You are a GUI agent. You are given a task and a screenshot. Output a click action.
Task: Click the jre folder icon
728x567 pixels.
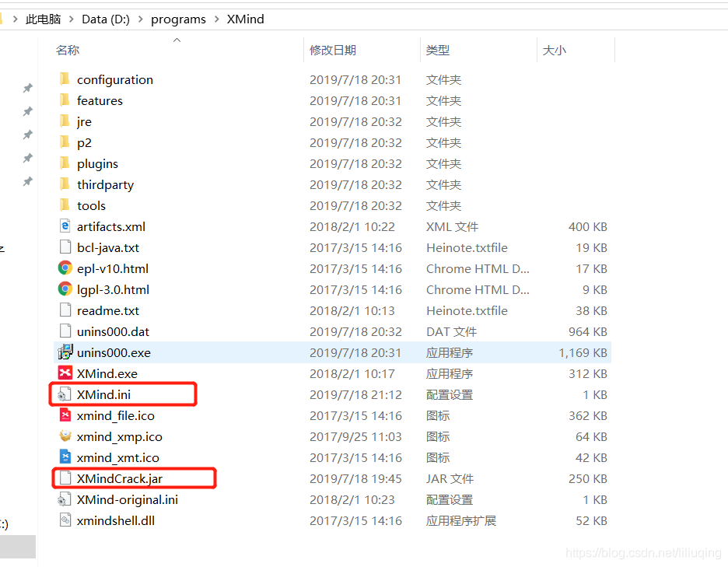(x=65, y=121)
